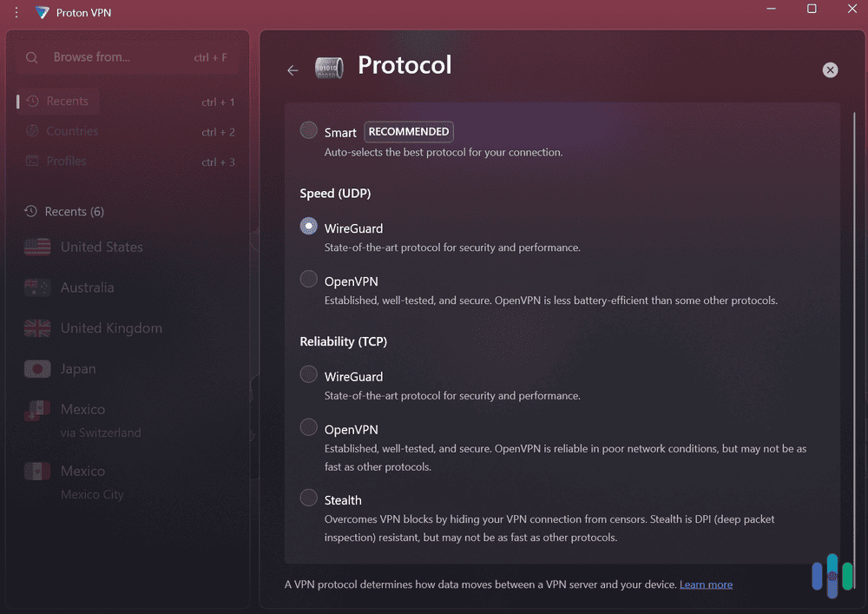Screen dimensions: 868x614
Task: Click the United Kingdom flag icon
Action: 36,328
